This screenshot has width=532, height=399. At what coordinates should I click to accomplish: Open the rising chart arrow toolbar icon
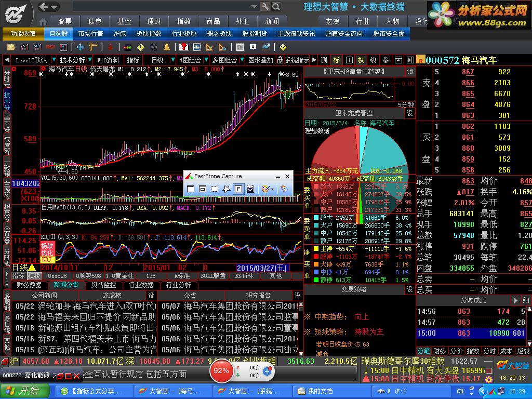(x=265, y=47)
